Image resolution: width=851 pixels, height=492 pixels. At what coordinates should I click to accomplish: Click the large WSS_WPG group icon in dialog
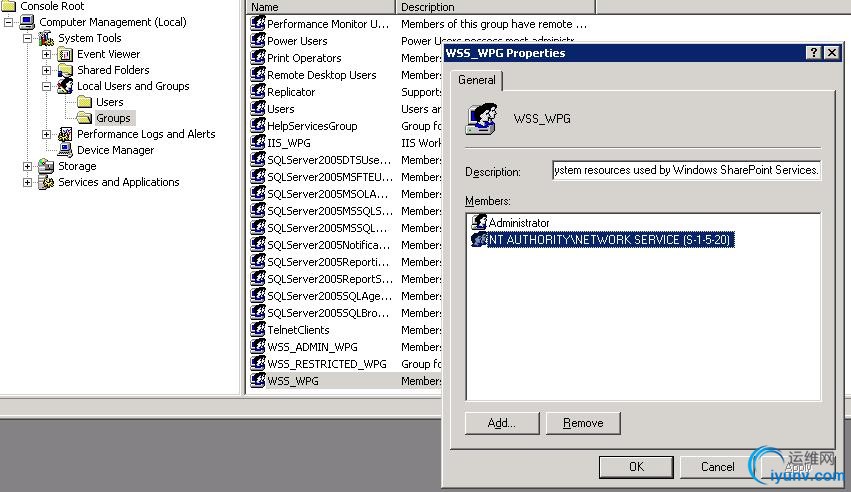point(481,119)
